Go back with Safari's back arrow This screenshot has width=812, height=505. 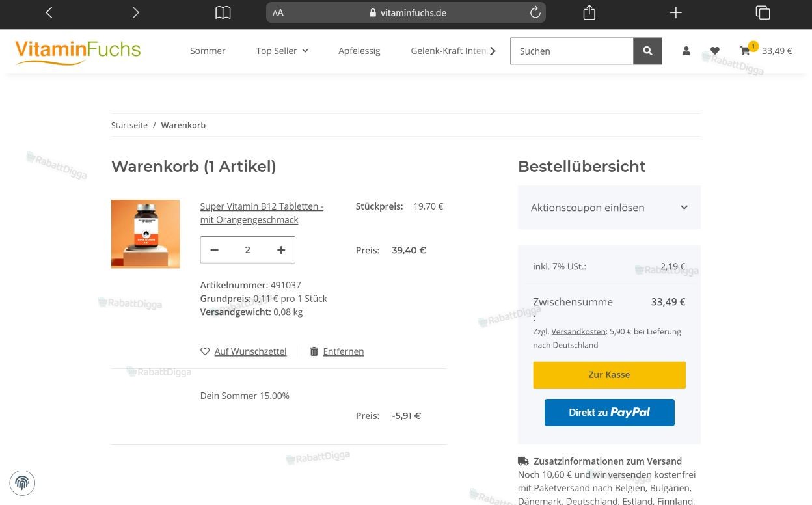49,12
